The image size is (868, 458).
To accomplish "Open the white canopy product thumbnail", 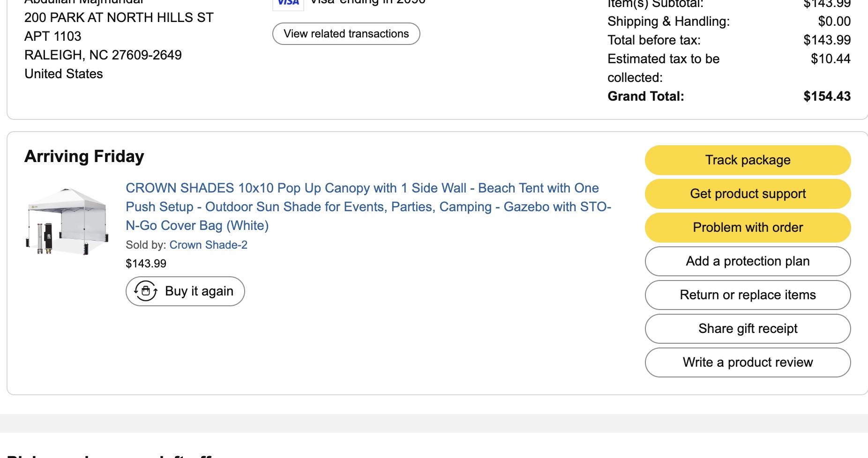I will point(67,221).
